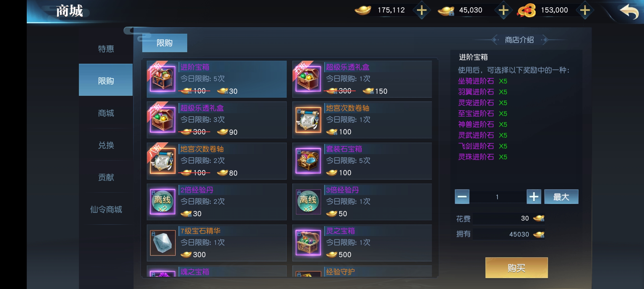644x289 pixels.
Task: Select the 灵之宝箱 chest icon
Action: (308, 243)
